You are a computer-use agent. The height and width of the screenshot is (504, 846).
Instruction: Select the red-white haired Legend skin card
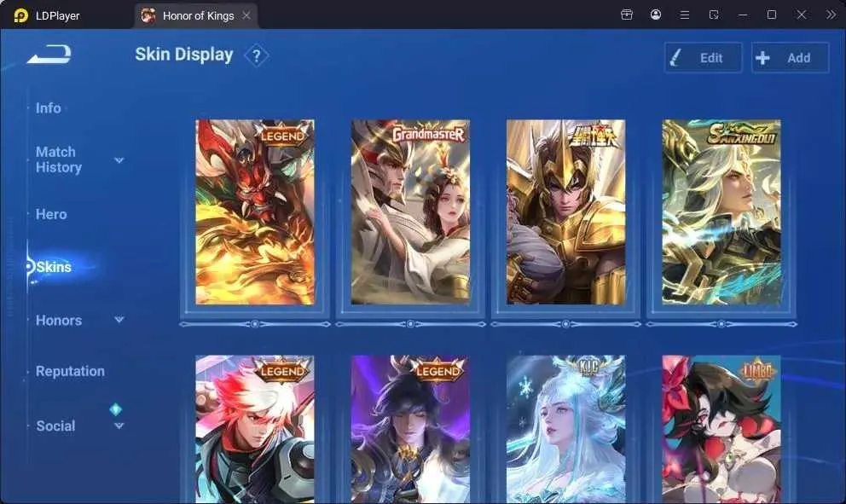point(255,430)
